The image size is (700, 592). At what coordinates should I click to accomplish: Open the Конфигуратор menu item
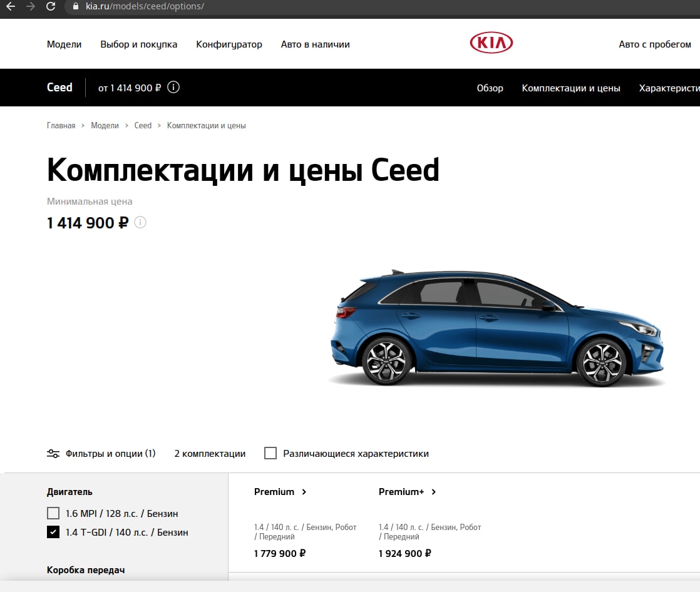pos(229,44)
